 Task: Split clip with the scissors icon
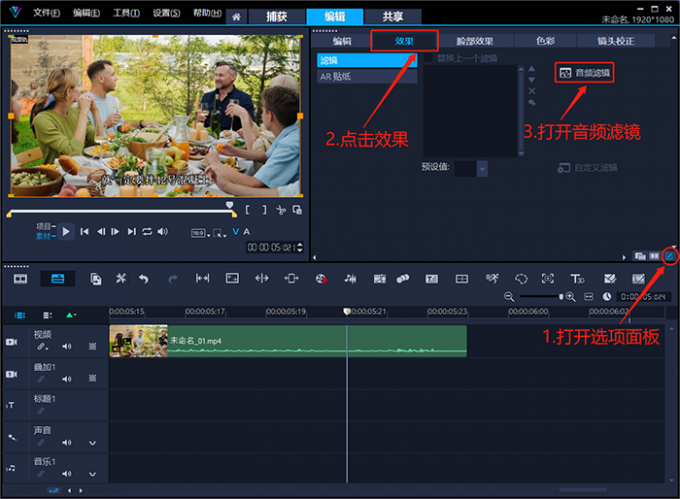point(281,210)
